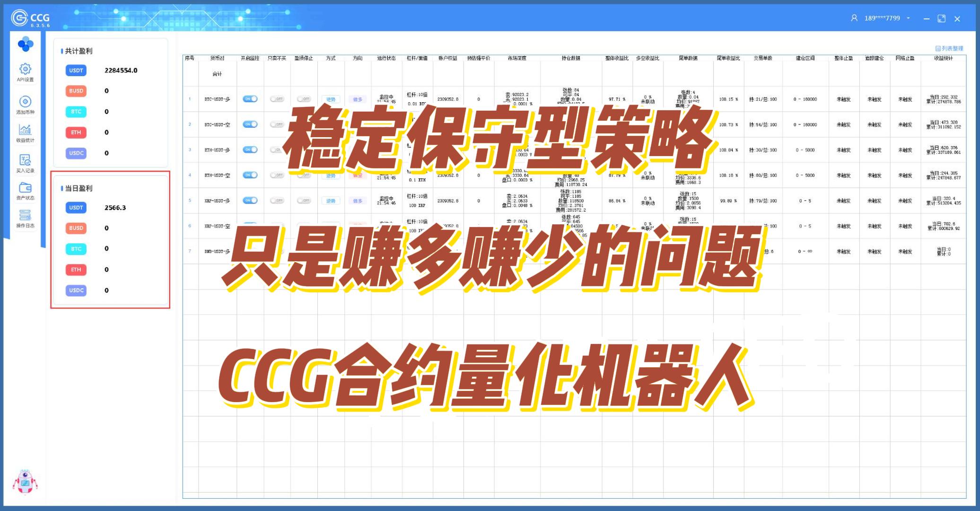Click the robot mascot icon

pos(25,483)
